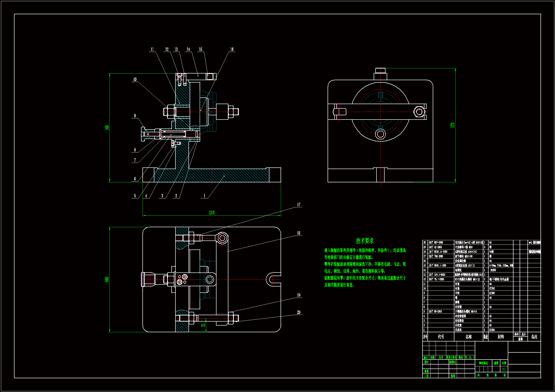Image resolution: width=555 pixels, height=392 pixels.
Task: Select the 代号 column header cell
Action: pos(441,337)
